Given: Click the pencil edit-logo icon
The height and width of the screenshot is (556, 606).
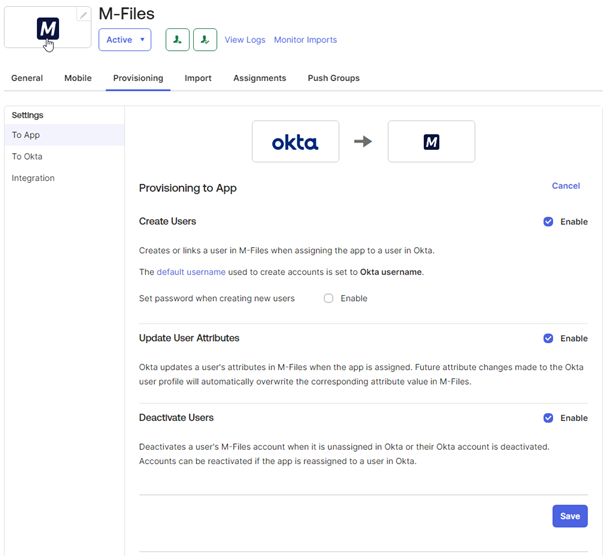Looking at the screenshot, I should (x=83, y=15).
